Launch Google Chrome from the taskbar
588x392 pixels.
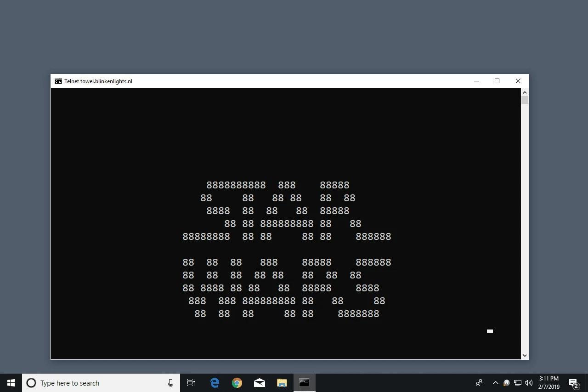pos(237,383)
